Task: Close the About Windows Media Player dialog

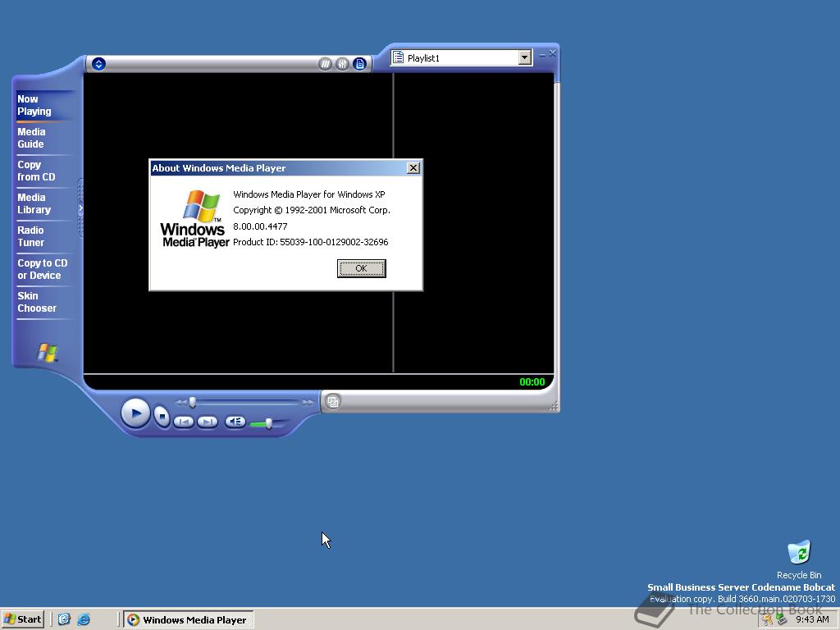Action: [x=413, y=168]
